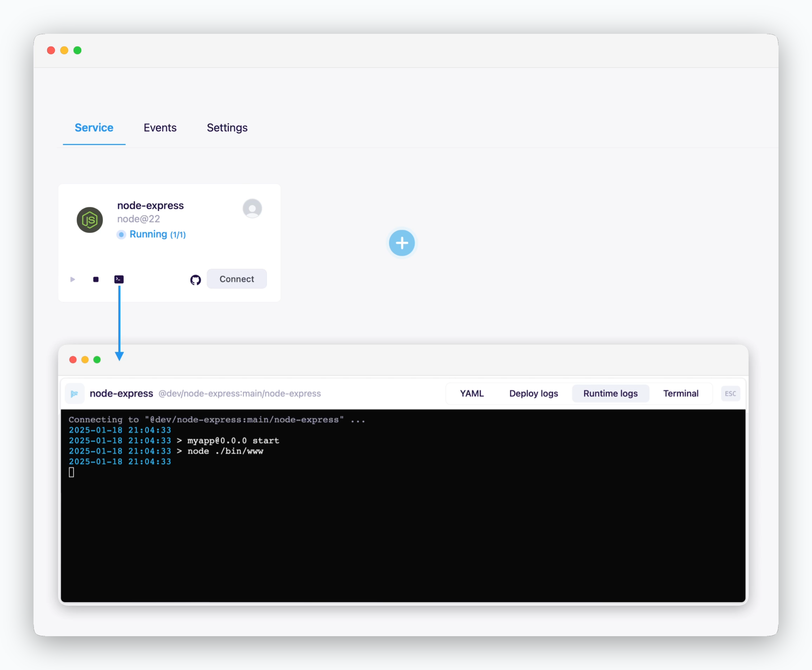Open the terminal console icon on service card
Viewport: 812px width, 670px height.
click(119, 279)
